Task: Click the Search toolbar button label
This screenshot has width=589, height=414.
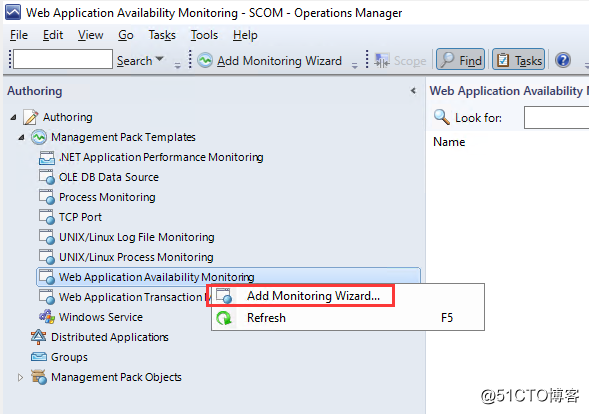Action: [x=134, y=60]
